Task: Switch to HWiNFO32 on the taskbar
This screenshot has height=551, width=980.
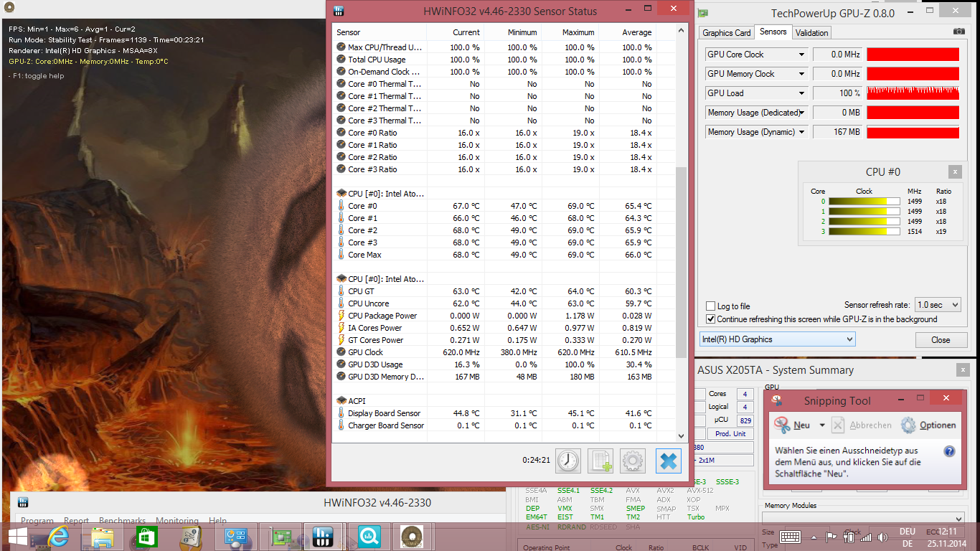Action: coord(324,537)
